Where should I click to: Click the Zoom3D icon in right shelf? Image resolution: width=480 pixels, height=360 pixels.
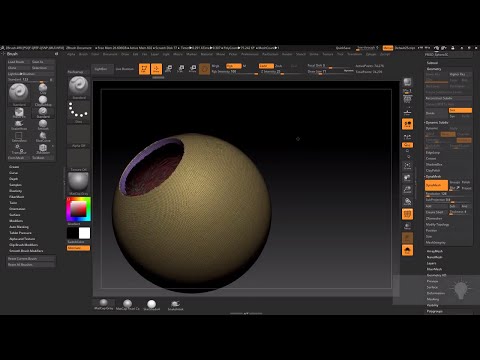(x=407, y=190)
